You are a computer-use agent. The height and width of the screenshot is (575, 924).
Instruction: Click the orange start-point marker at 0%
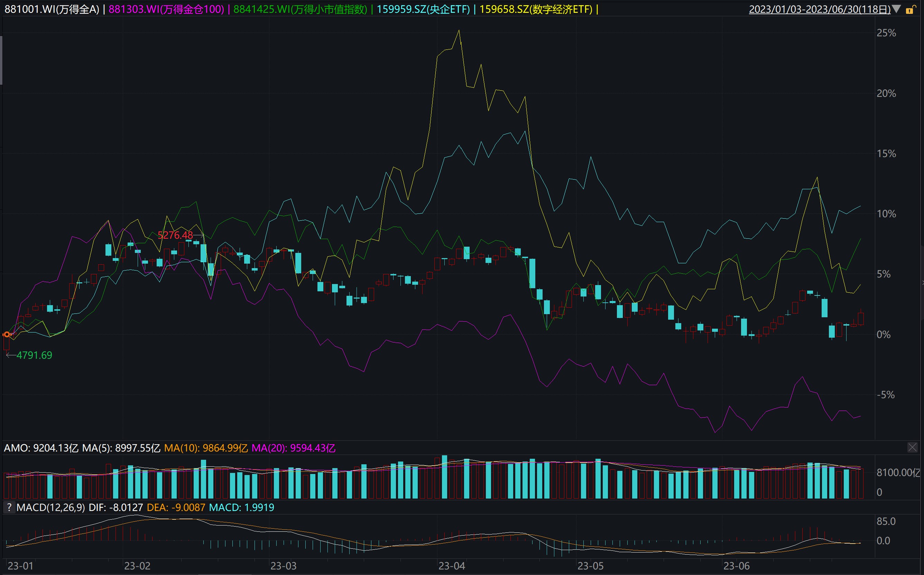pyautogui.click(x=7, y=335)
